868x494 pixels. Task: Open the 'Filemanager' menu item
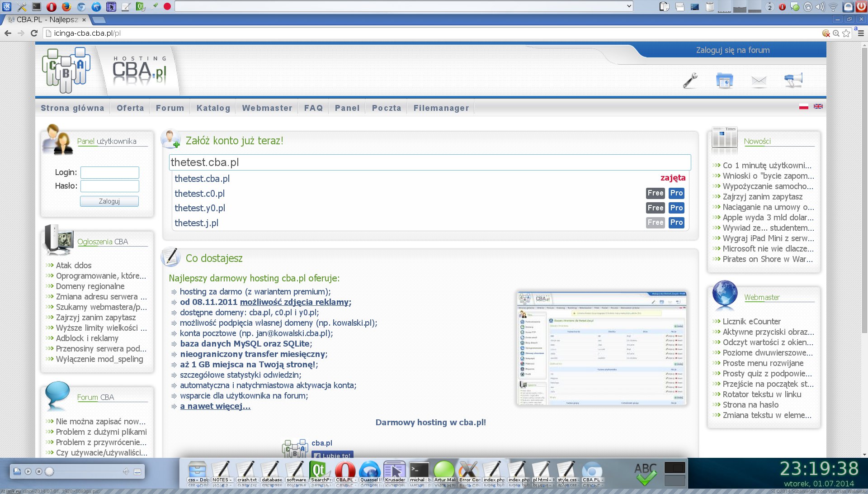[x=441, y=108]
